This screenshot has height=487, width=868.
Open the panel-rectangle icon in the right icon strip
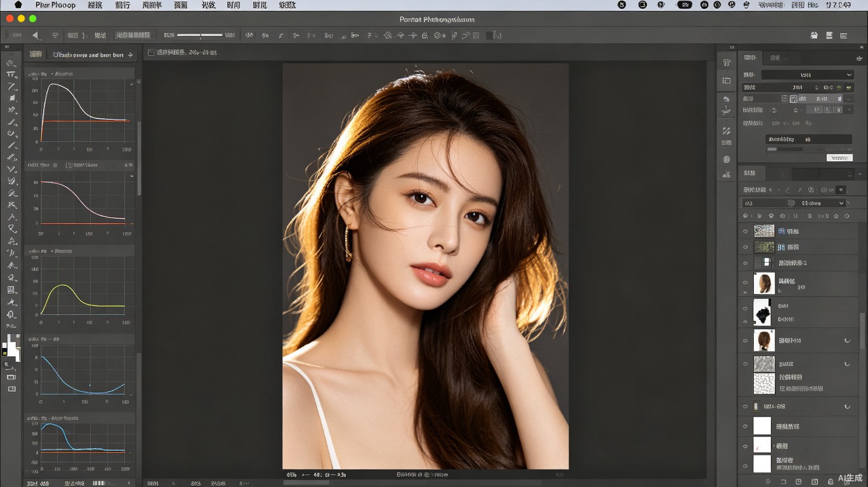[727, 81]
